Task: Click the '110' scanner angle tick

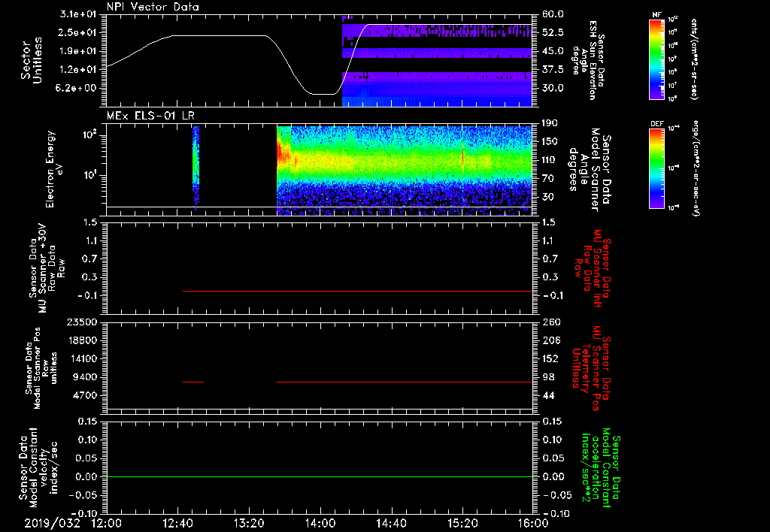Action: [x=550, y=160]
